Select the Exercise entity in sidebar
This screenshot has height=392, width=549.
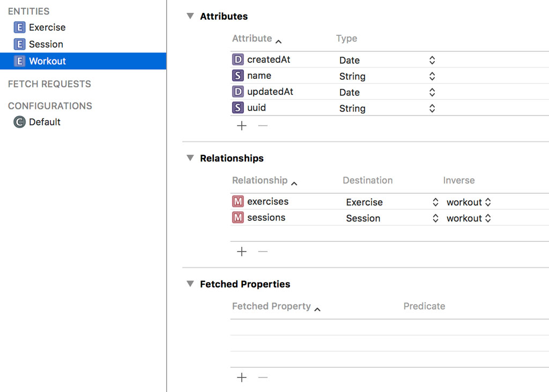click(x=47, y=27)
